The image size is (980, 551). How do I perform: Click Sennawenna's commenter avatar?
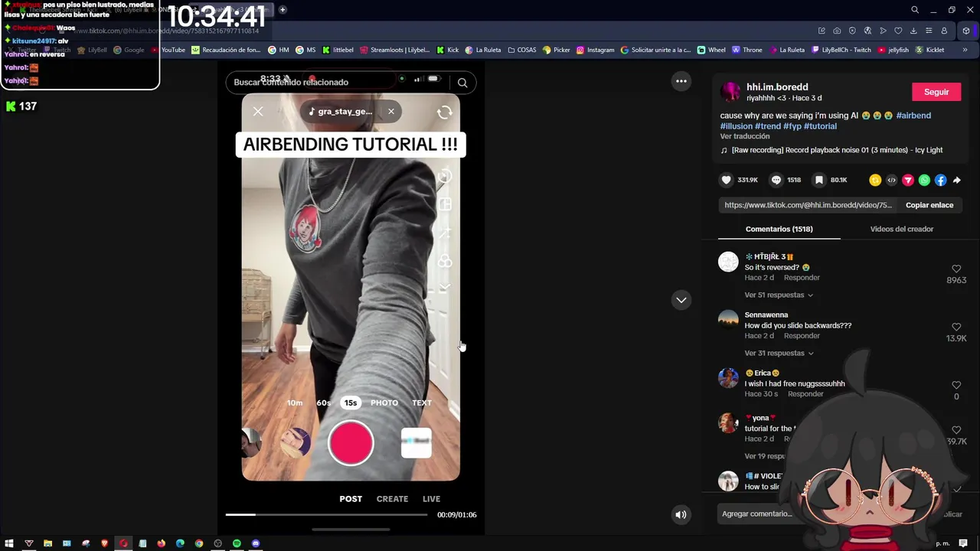[728, 320]
